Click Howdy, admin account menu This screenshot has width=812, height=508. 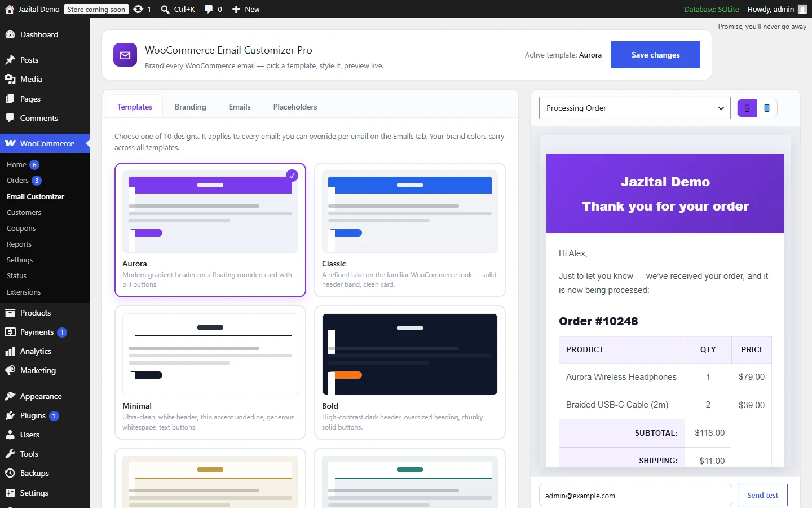776,9
